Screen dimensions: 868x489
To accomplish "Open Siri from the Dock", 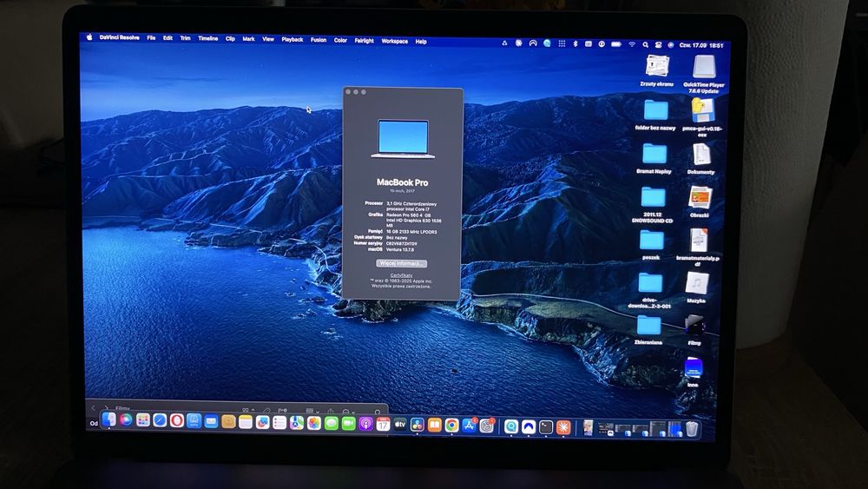I will (126, 420).
